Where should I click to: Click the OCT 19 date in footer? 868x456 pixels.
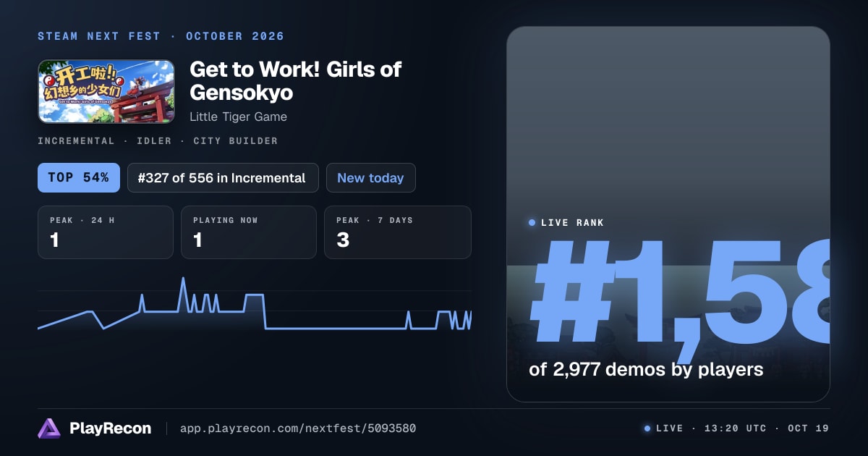point(808,428)
